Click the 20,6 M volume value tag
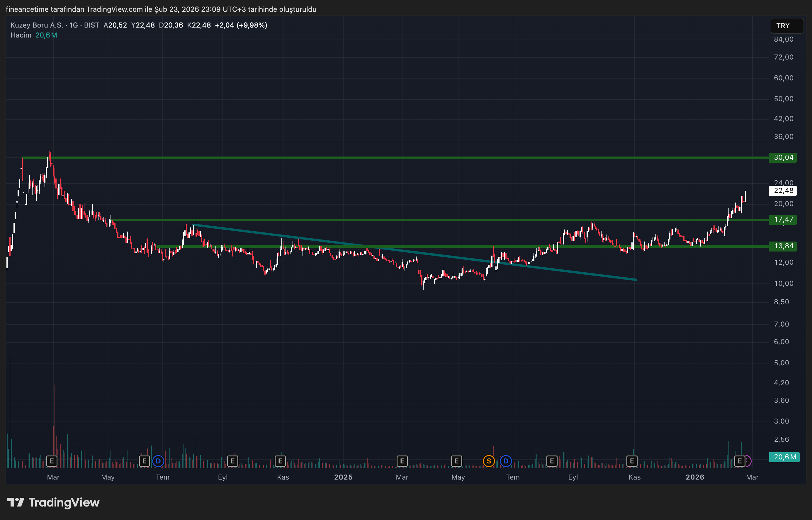This screenshot has width=812, height=520. pos(784,457)
